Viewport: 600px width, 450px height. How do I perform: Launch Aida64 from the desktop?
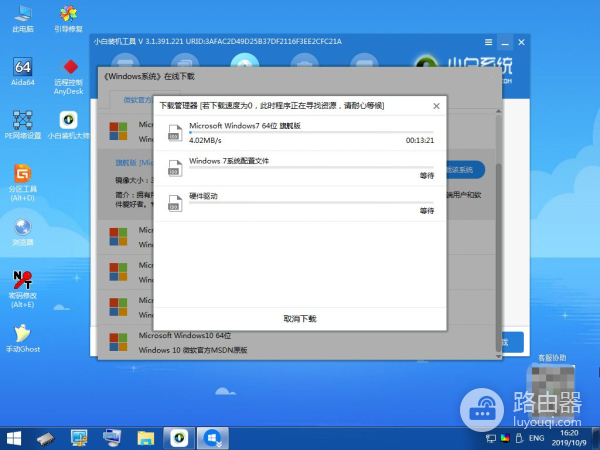click(23, 71)
